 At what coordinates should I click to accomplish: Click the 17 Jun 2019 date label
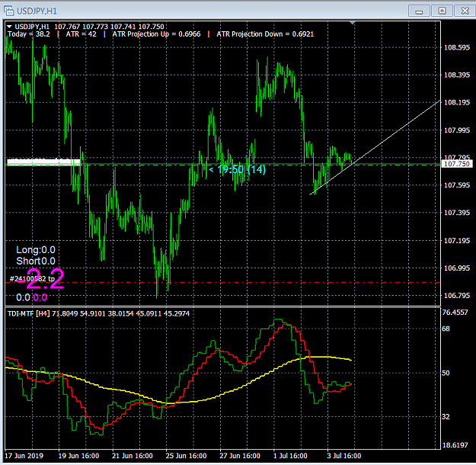[24, 456]
